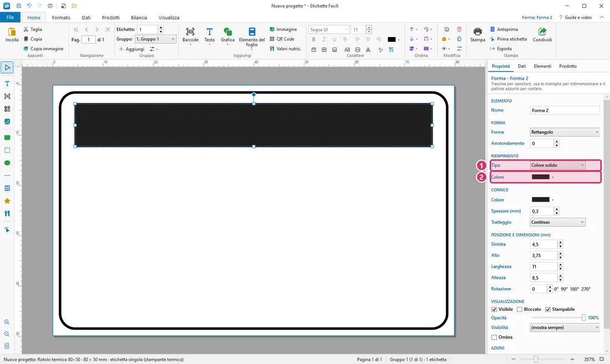Click the Condividi share icon

542,34
